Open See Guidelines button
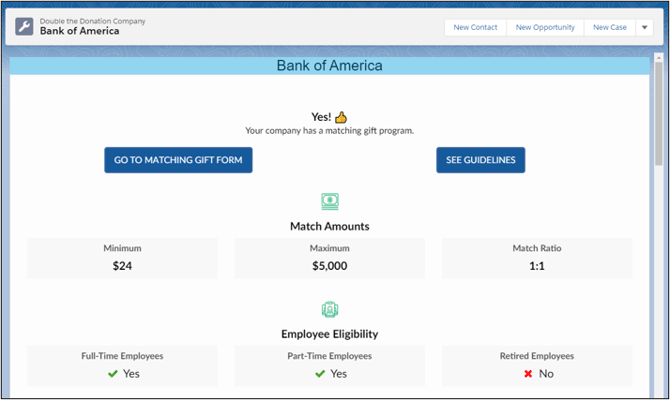Viewport: 670px width, 400px height. [481, 160]
